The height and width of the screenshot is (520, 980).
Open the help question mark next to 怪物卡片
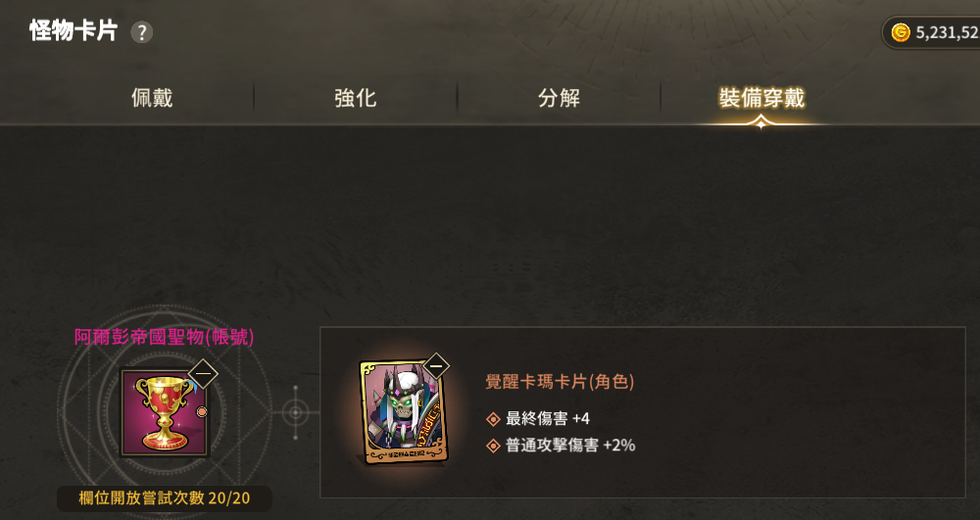(x=142, y=32)
